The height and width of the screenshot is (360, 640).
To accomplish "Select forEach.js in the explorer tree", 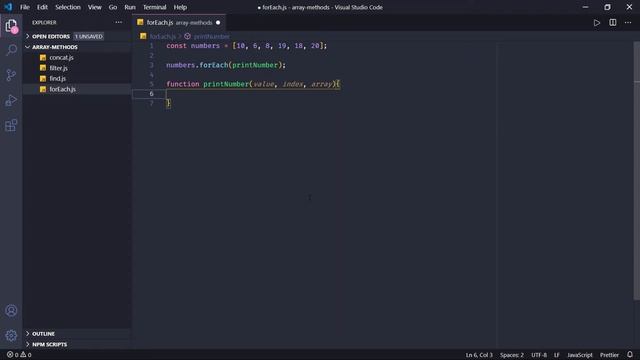I will click(x=78, y=89).
